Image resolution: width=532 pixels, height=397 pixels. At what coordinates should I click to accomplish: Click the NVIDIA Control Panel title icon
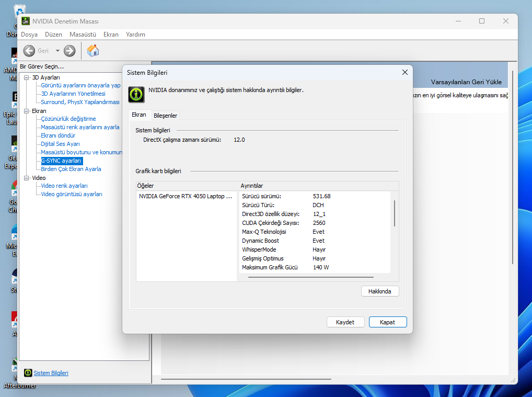coord(26,21)
